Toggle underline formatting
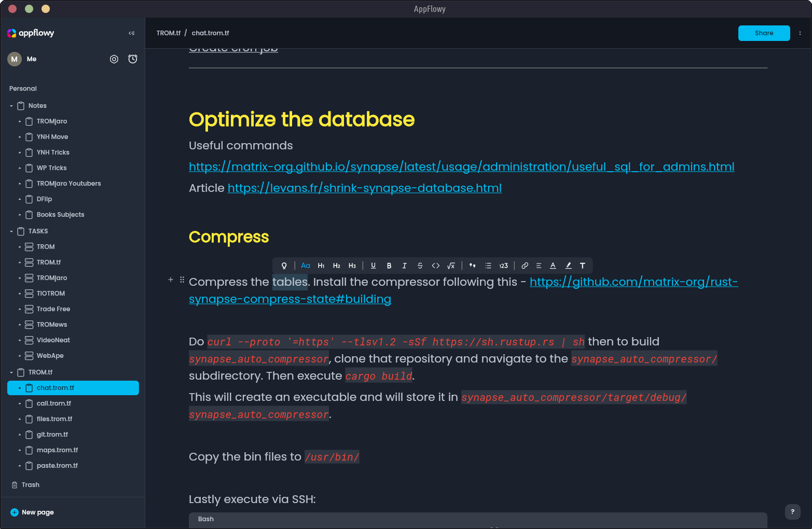Viewport: 812px width, 529px height. [373, 266]
